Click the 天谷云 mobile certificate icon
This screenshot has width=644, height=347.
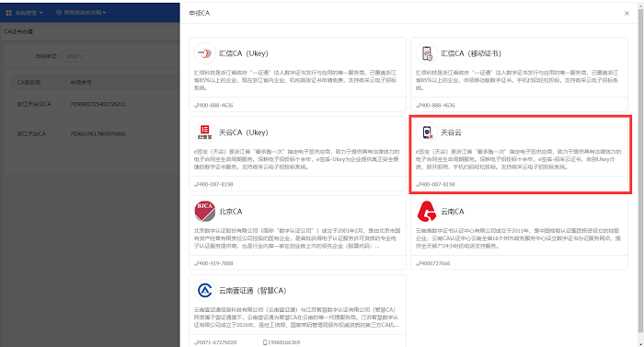pyautogui.click(x=427, y=133)
